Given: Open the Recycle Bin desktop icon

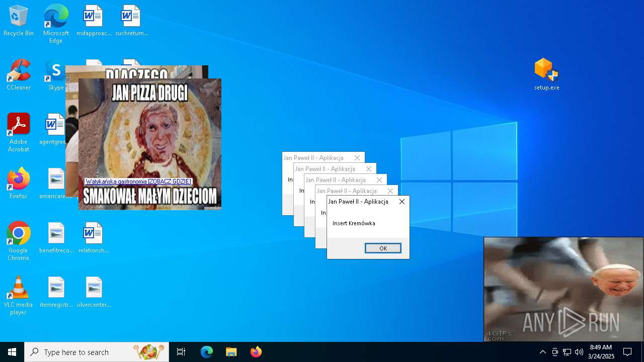Looking at the screenshot, I should [x=19, y=21].
